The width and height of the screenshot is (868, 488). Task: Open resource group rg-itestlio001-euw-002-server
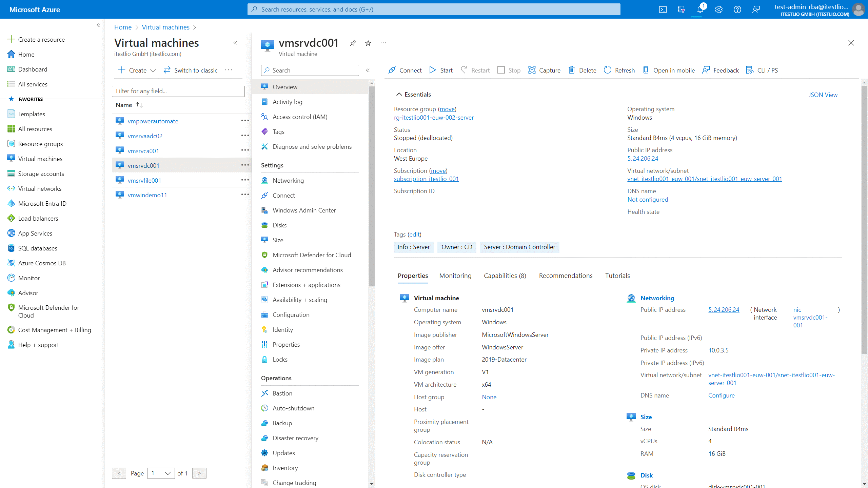coord(434,117)
